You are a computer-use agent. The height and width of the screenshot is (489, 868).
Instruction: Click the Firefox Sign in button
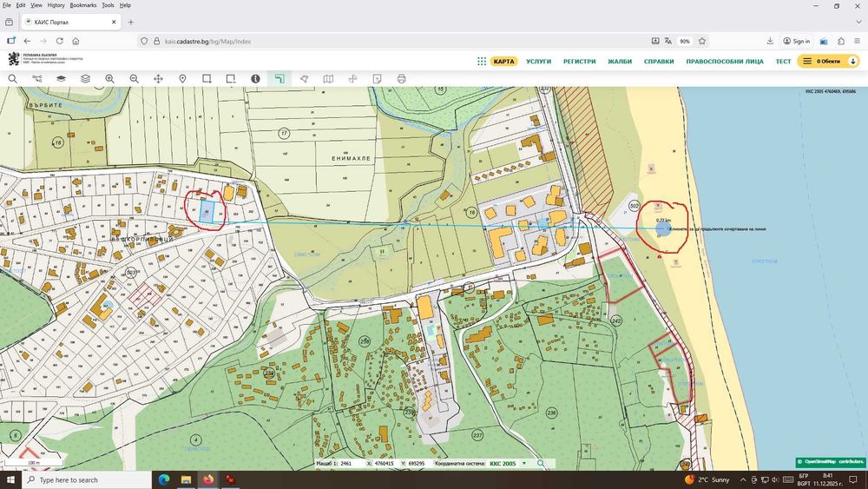(x=795, y=41)
